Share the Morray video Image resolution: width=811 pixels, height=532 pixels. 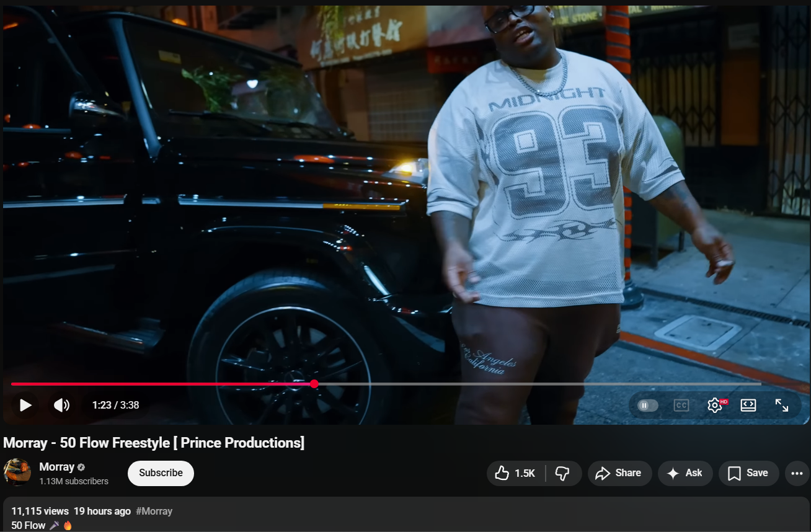click(x=619, y=473)
